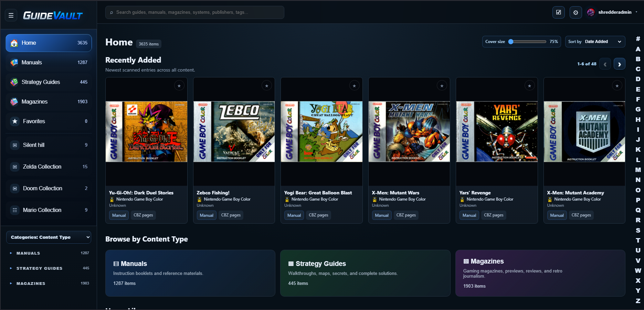Image resolution: width=644 pixels, height=310 pixels.
Task: Jump to letter S in alphabet index
Action: click(x=638, y=230)
